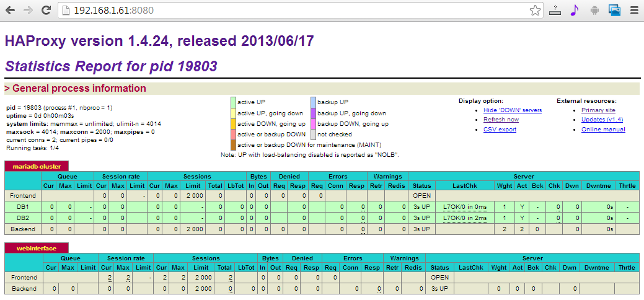Click the active UP, going down color box
644x300 pixels.
tap(233, 113)
